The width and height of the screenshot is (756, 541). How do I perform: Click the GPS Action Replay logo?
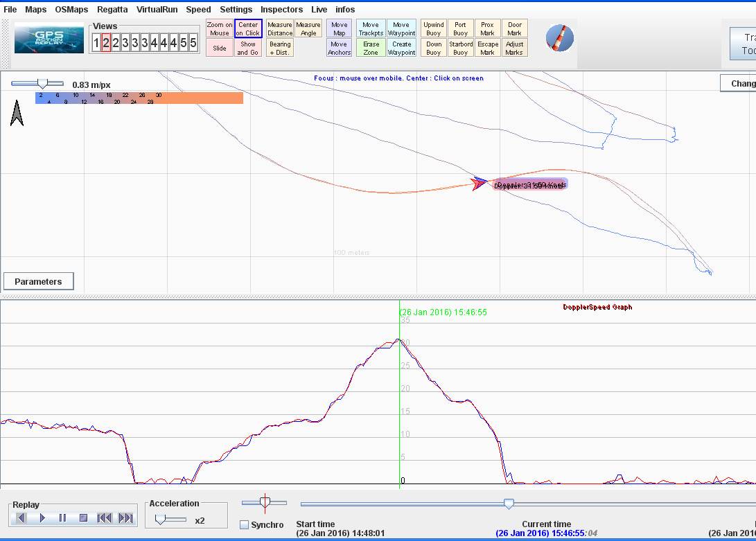pos(49,39)
